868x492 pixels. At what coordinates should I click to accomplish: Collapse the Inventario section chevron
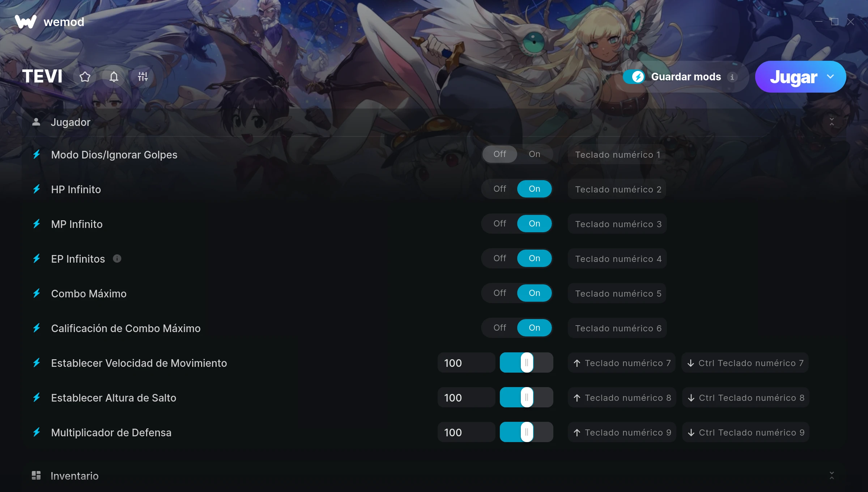(832, 475)
